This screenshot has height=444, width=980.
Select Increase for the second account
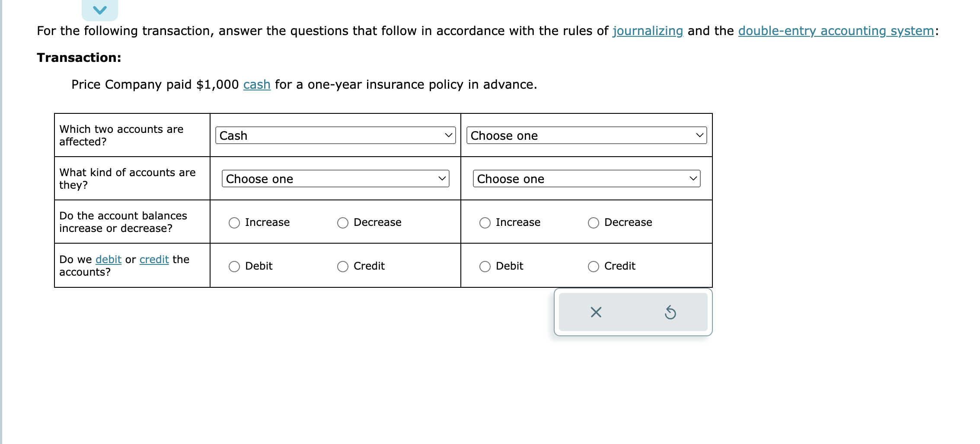[485, 222]
